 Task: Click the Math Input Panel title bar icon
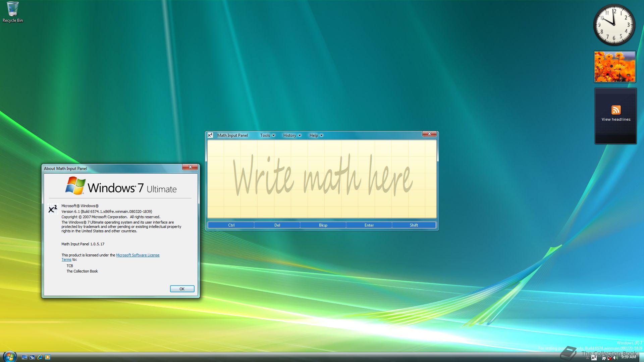click(x=210, y=135)
